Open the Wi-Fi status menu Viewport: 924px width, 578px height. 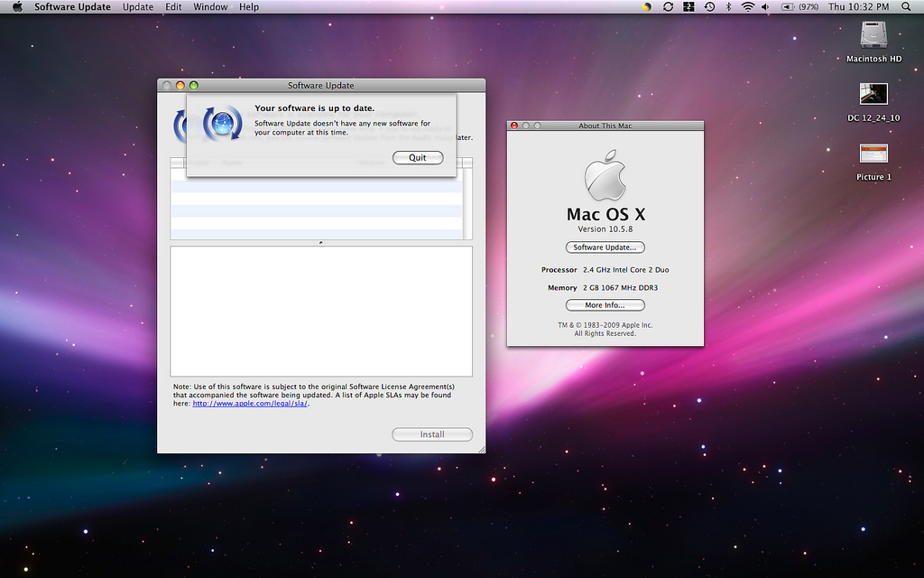click(x=748, y=7)
